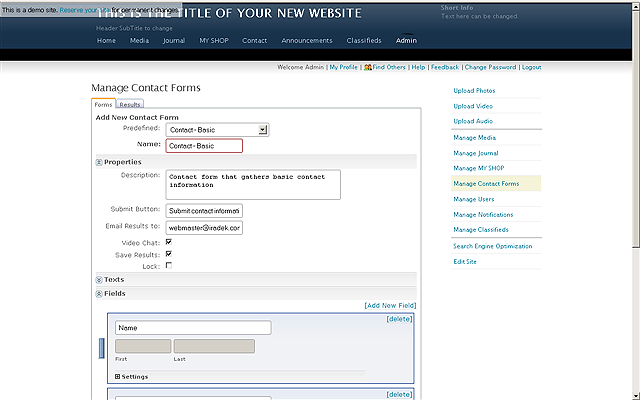Viewport: 640px width, 400px height.
Task: Click the Texts section chevron icon
Action: coord(99,279)
